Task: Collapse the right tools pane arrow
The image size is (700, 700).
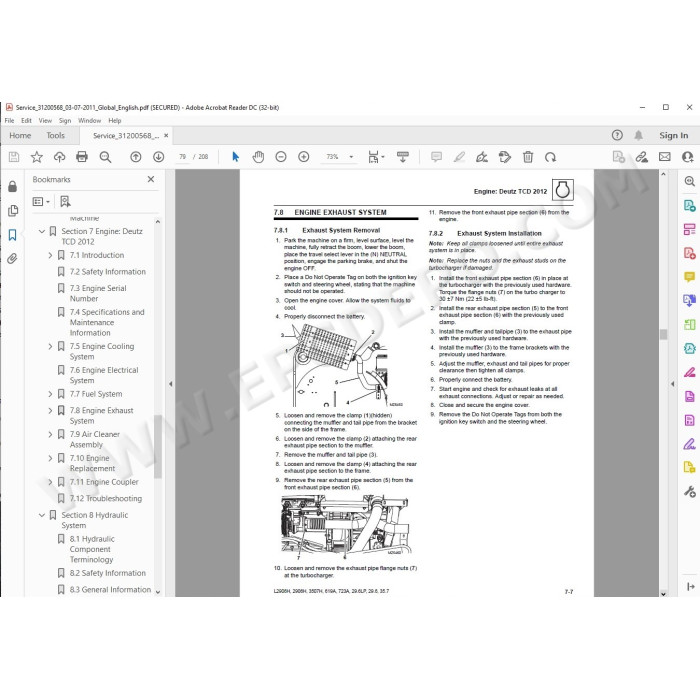Action: pyautogui.click(x=672, y=383)
